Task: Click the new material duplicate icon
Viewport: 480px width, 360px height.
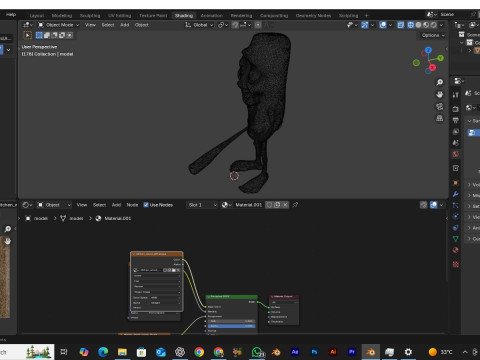Action: (x=277, y=205)
